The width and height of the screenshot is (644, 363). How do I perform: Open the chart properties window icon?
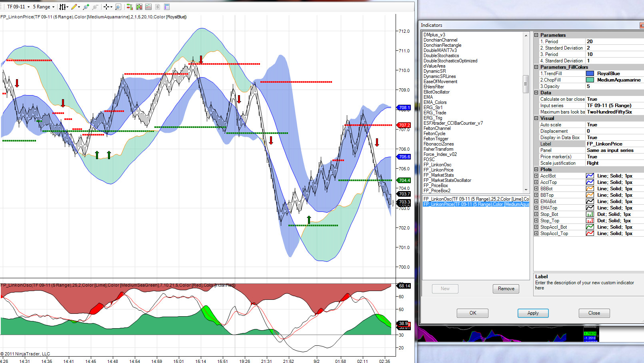coord(167,7)
